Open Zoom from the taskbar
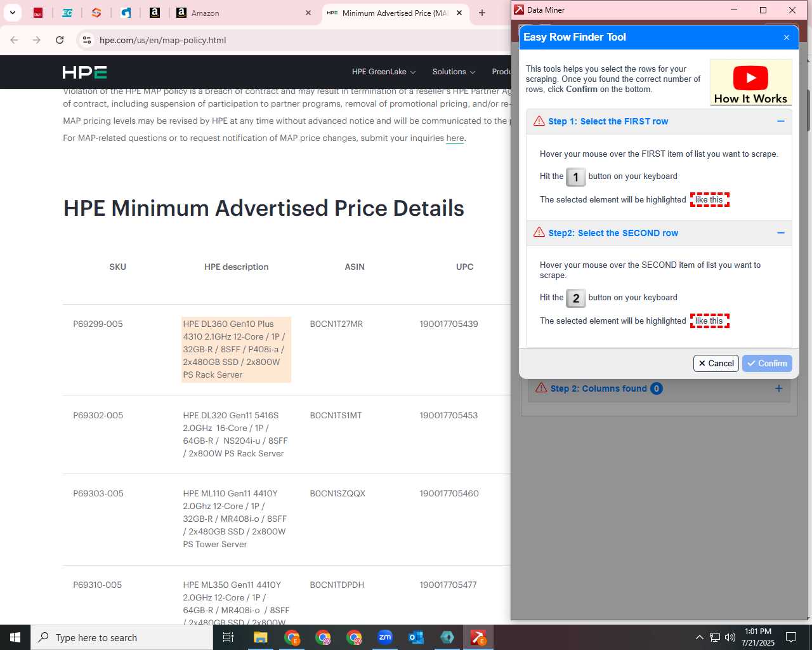This screenshot has width=812, height=650. [384, 637]
